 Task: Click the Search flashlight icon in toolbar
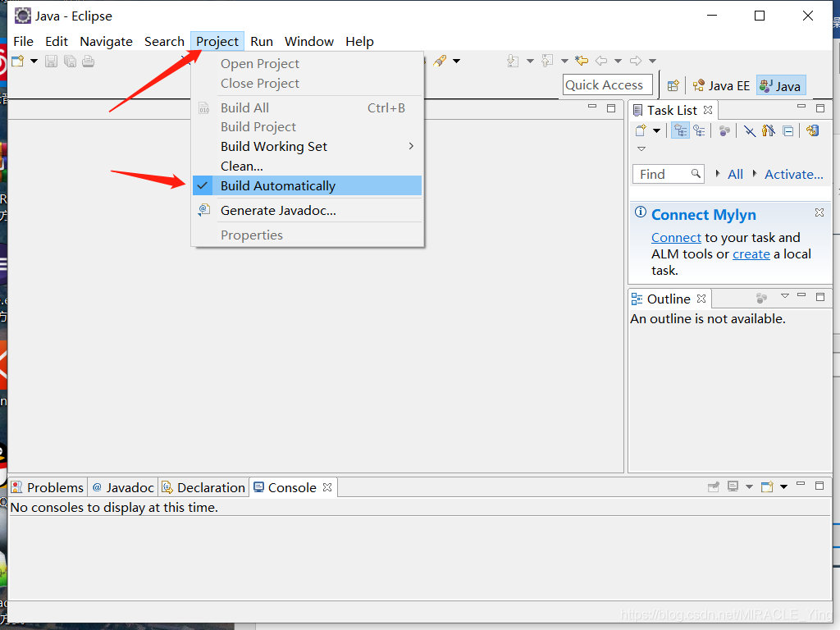(x=440, y=61)
